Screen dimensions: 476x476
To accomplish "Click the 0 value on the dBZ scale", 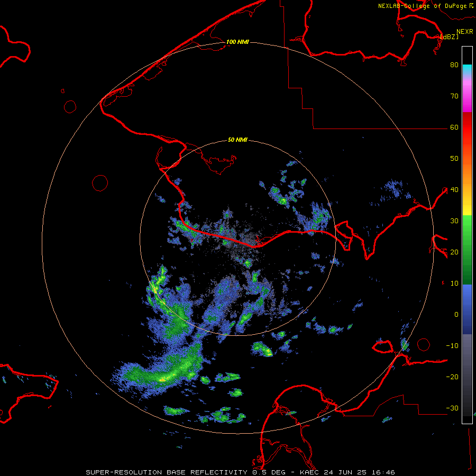I will (456, 315).
